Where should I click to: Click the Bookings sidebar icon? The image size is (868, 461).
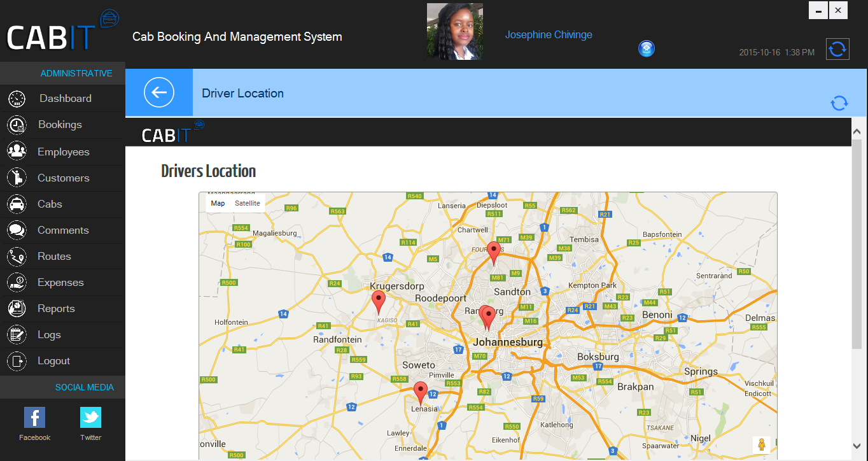click(x=17, y=125)
